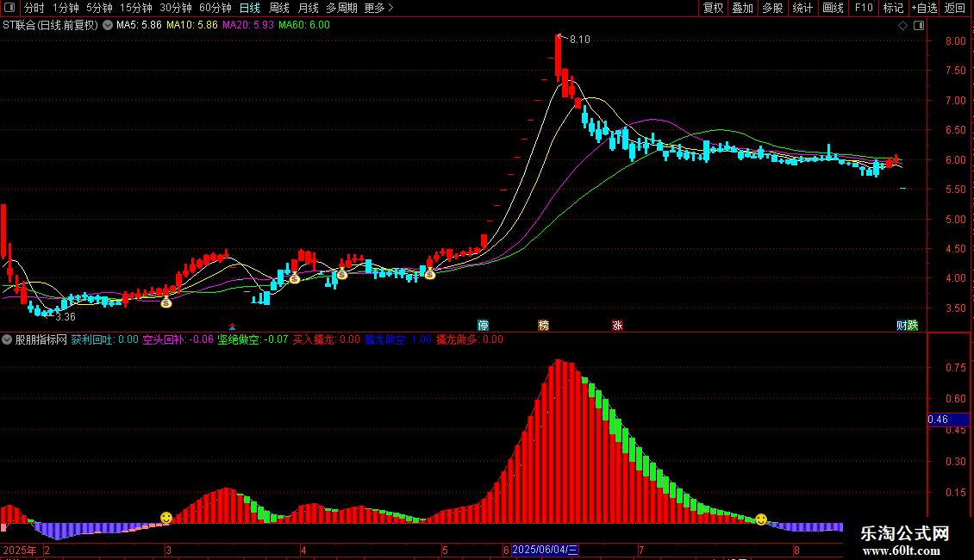This screenshot has width=974, height=560.
Task: Click the 0.75 indicator axis label
Action: [x=955, y=368]
